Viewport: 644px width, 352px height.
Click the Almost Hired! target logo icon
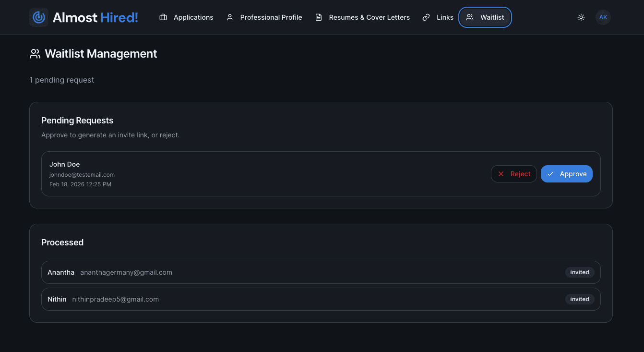click(39, 17)
